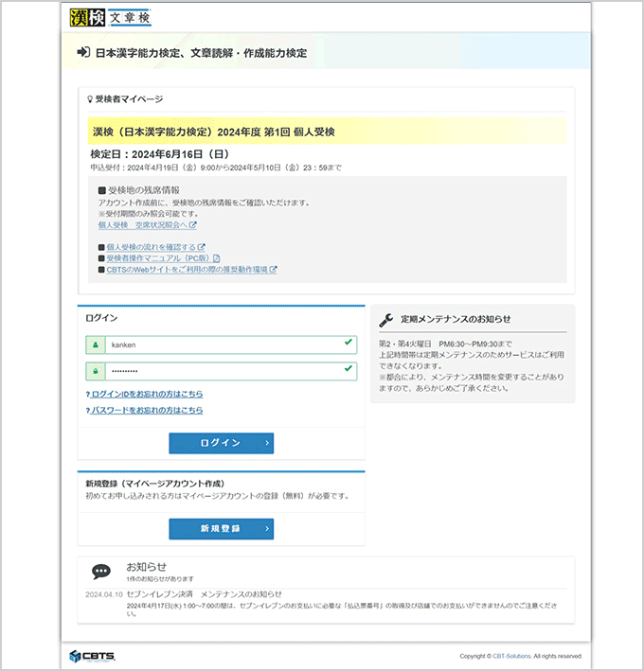
Task: Click external link icon after 空席状況照会へ
Action: click(193, 224)
